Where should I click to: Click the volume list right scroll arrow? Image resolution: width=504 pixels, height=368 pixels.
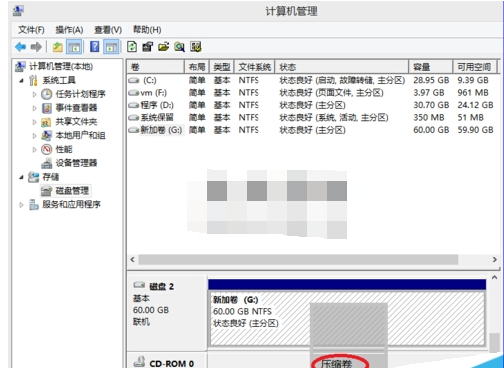tap(495, 259)
